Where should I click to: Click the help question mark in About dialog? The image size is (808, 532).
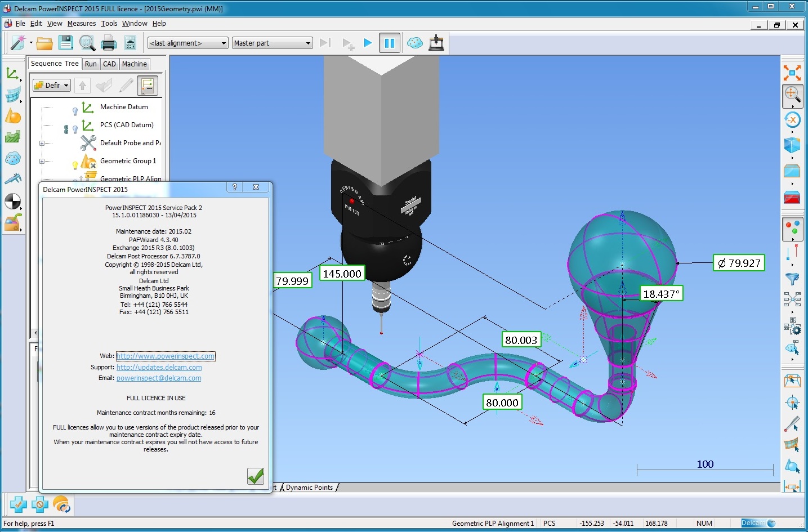point(235,187)
